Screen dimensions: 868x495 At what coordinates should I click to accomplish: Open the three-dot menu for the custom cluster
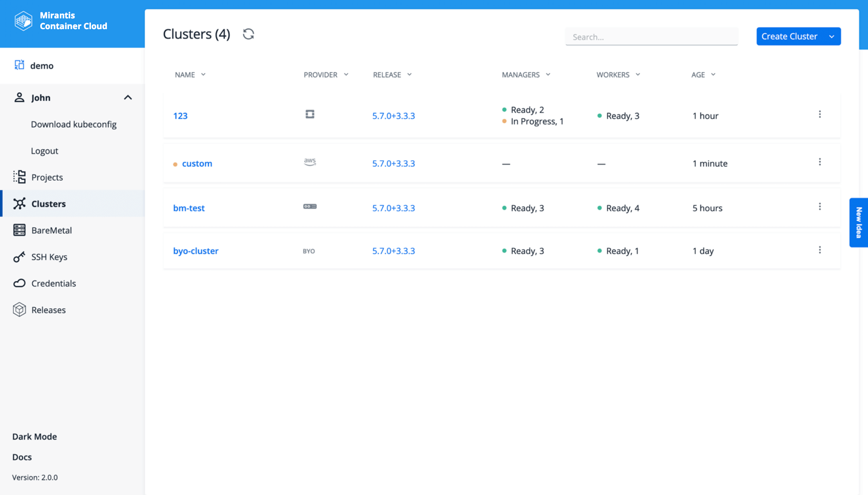click(820, 162)
